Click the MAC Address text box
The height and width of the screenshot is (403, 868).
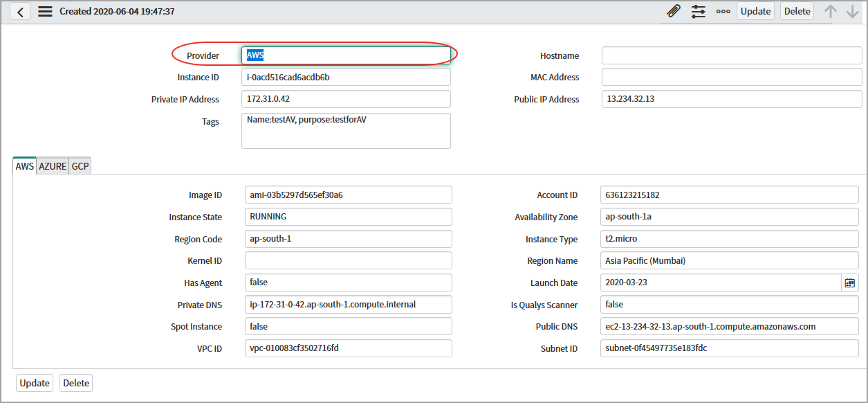point(731,78)
